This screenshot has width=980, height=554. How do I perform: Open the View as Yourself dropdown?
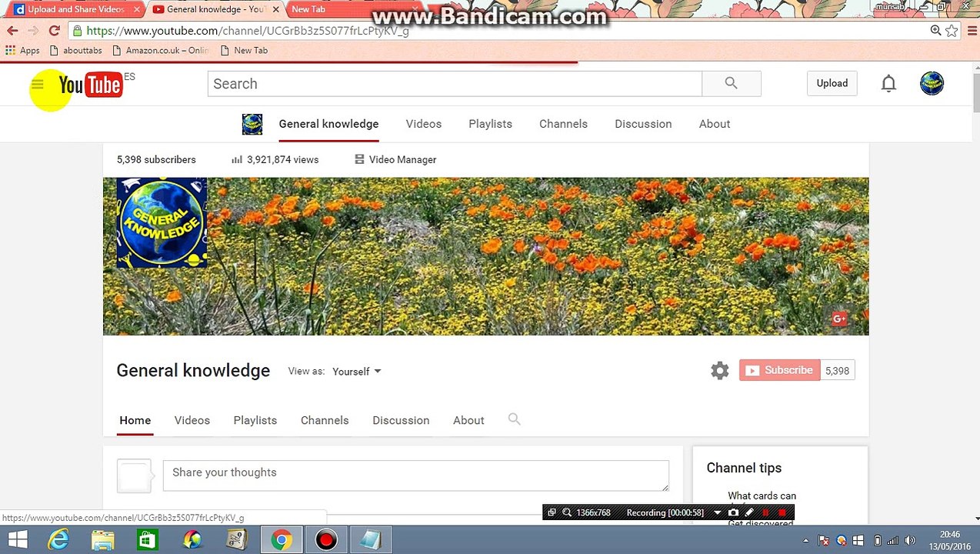[357, 372]
